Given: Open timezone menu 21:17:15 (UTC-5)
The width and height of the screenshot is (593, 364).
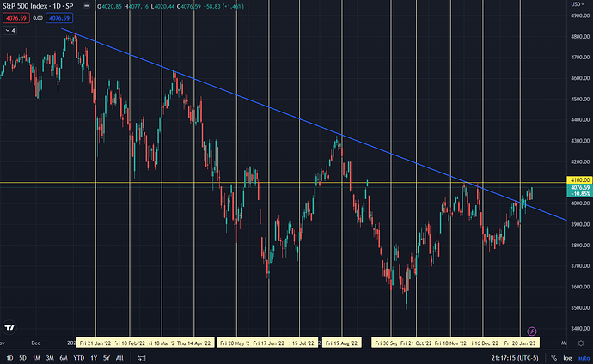Looking at the screenshot, I should click(515, 358).
